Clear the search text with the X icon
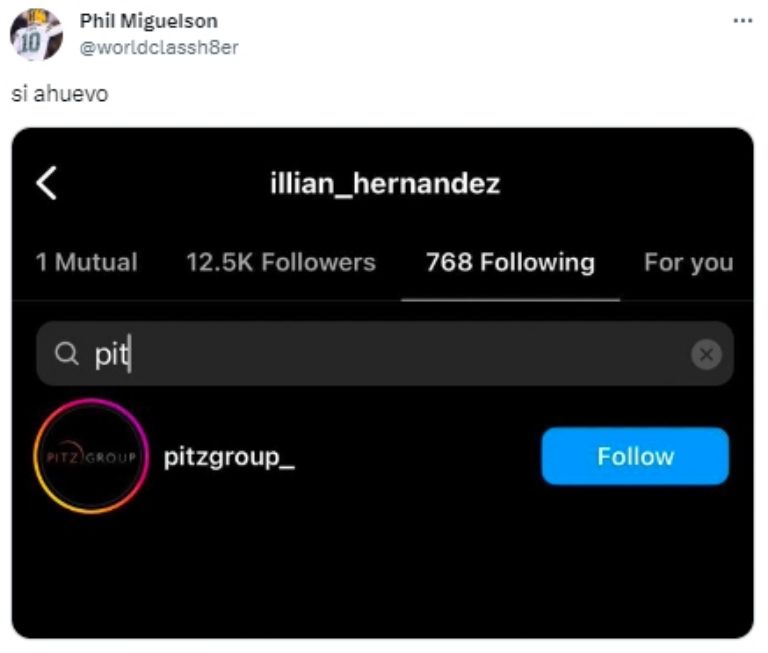768x653 pixels. (706, 354)
